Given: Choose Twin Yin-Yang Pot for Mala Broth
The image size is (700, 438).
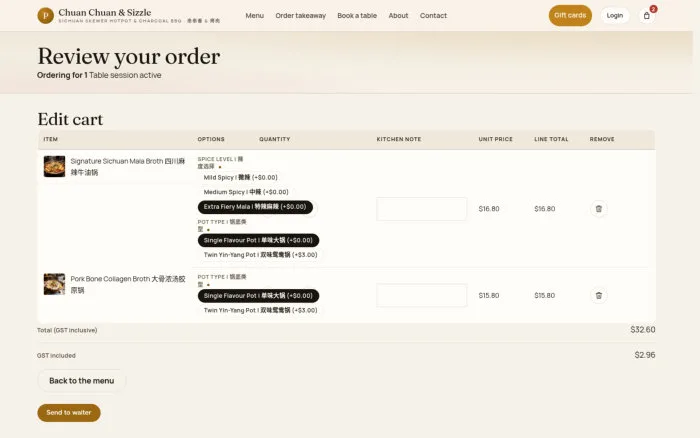Looking at the screenshot, I should click(260, 255).
